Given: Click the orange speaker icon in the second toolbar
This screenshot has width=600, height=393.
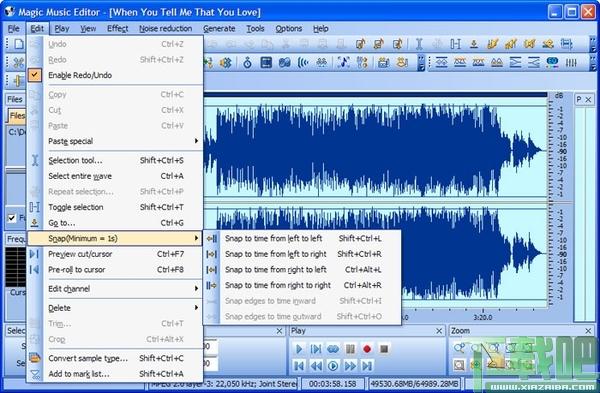Looking at the screenshot, I should point(226,62).
